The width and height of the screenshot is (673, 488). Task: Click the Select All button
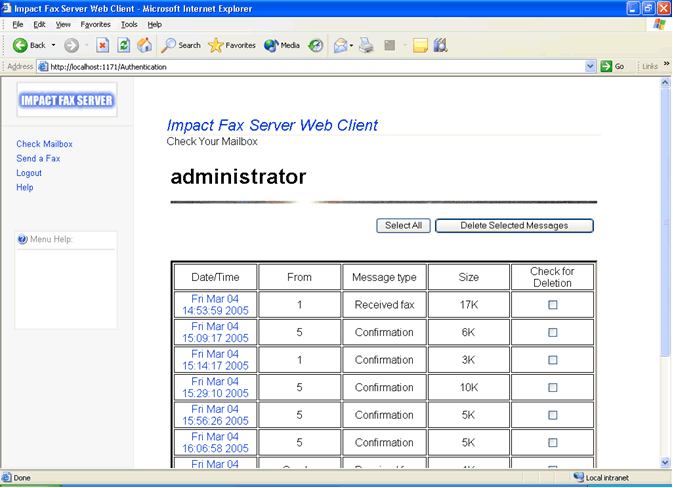(x=403, y=226)
